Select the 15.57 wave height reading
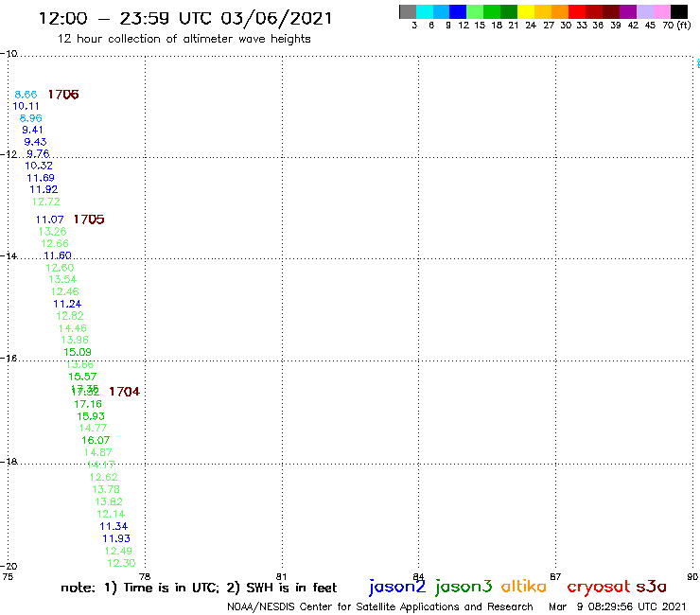 click(82, 377)
